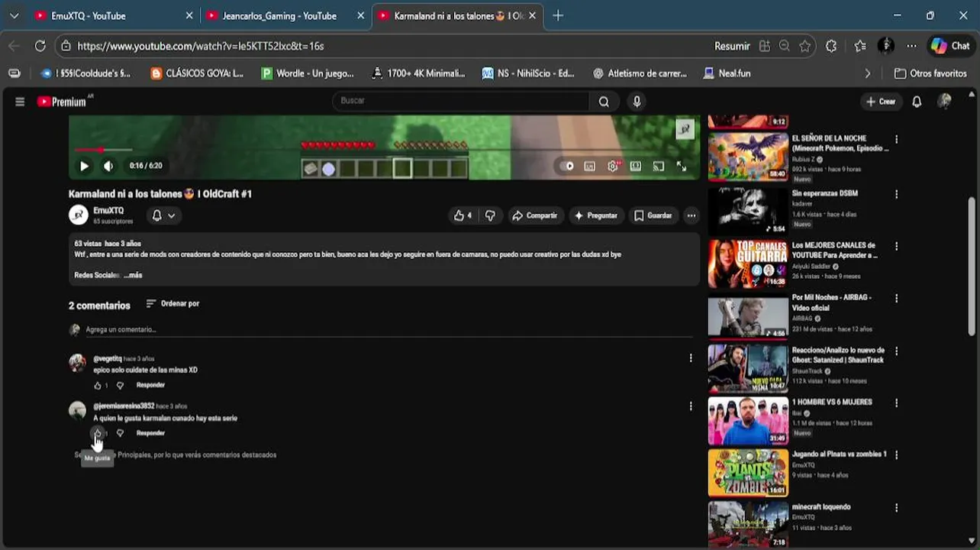Click the Compartir share button
980x550 pixels.
(534, 215)
